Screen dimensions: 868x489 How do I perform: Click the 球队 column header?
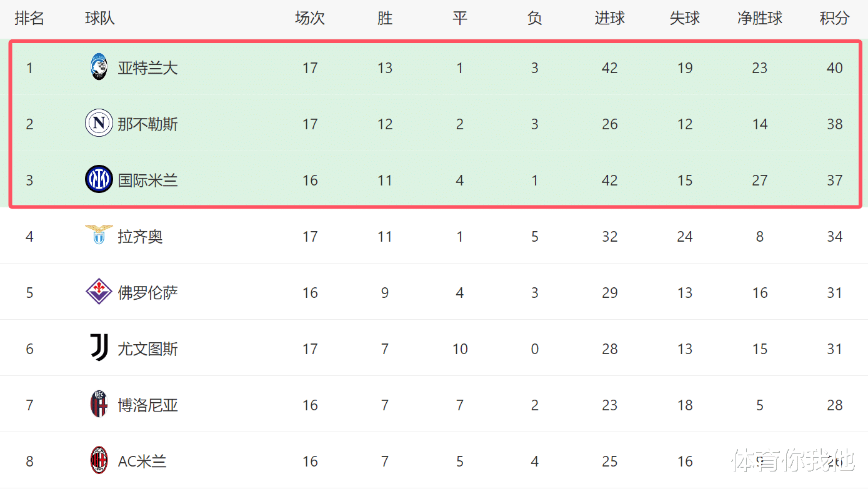pos(100,18)
